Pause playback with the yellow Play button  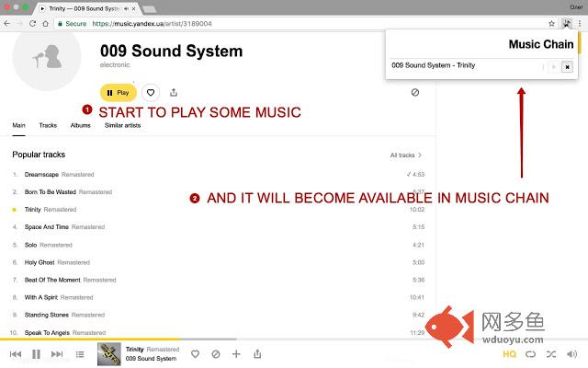[119, 92]
